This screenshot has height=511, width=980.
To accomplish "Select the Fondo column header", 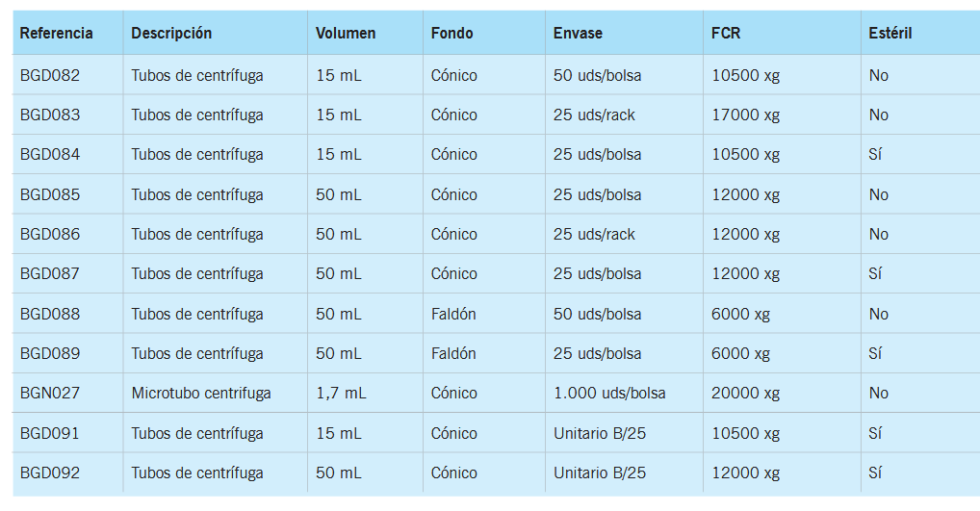I will point(451,34).
